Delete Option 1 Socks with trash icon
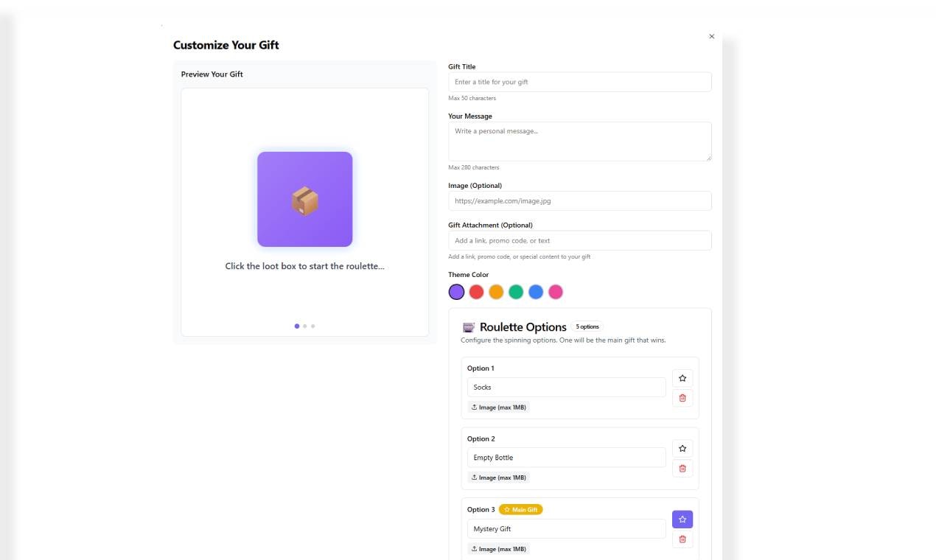936x560 pixels. (682, 398)
